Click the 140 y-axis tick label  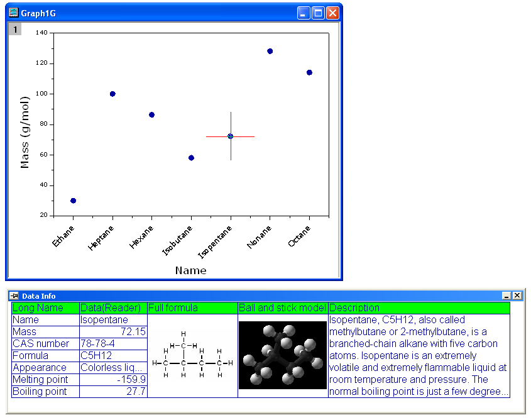click(41, 33)
